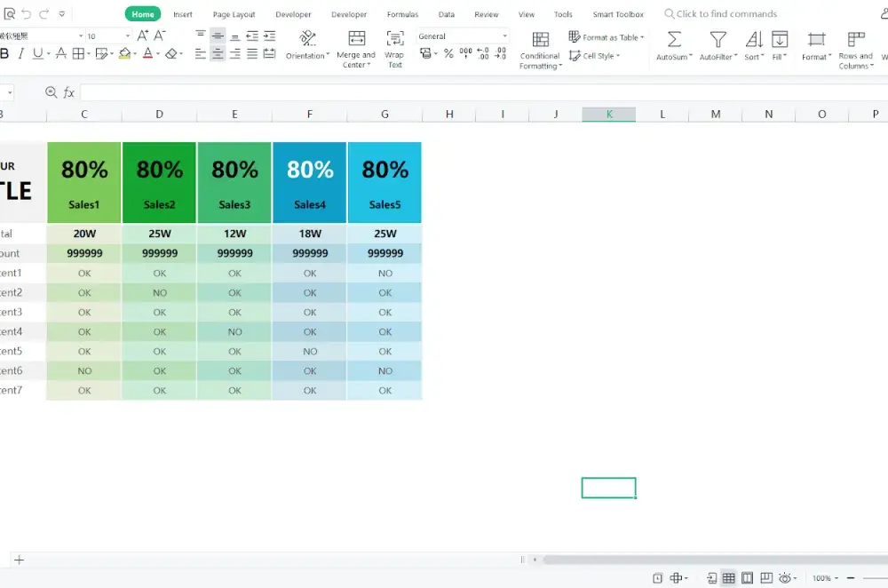Click the distributed alignment icon
888x588 pixels.
(x=270, y=54)
